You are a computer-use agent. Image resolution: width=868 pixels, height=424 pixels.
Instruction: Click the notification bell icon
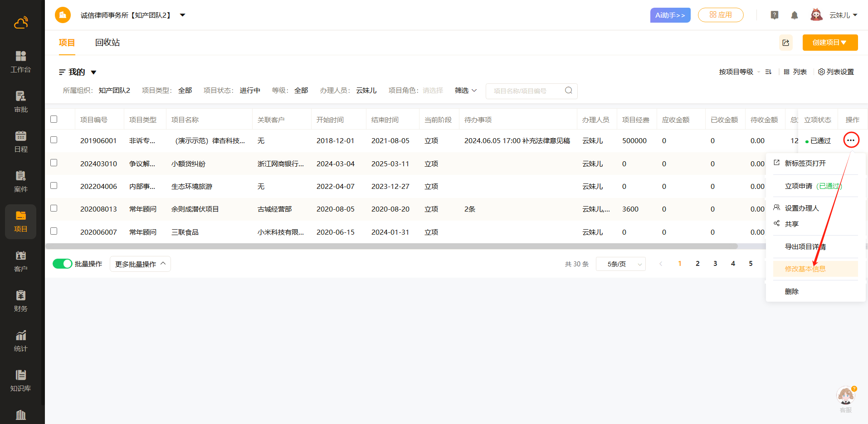(x=794, y=15)
